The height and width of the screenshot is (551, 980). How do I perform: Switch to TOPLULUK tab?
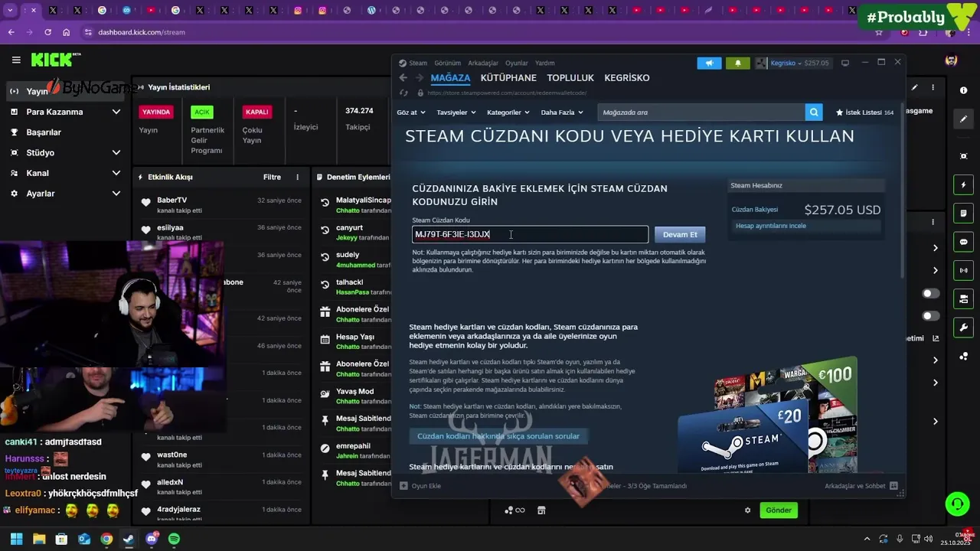[x=570, y=78]
